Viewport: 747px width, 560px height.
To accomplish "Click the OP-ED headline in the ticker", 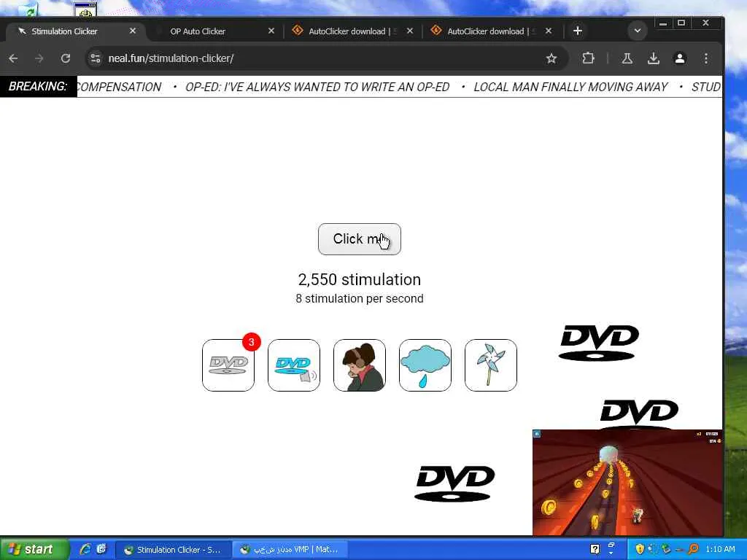I will pyautogui.click(x=317, y=87).
